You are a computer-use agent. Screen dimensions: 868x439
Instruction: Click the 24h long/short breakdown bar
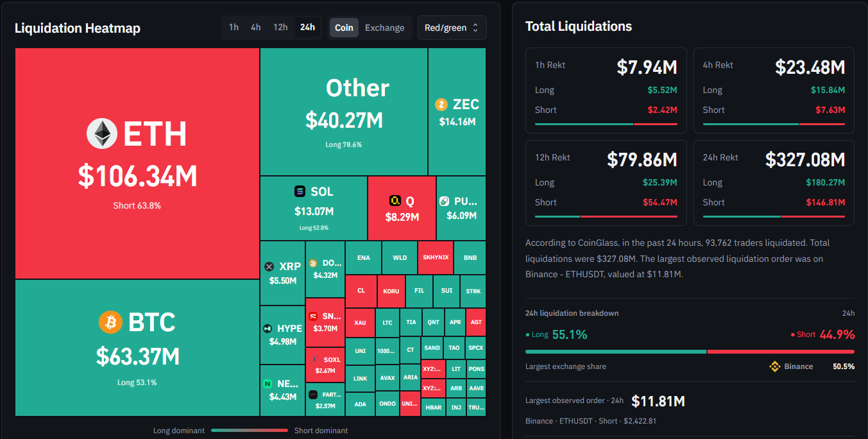coord(690,352)
